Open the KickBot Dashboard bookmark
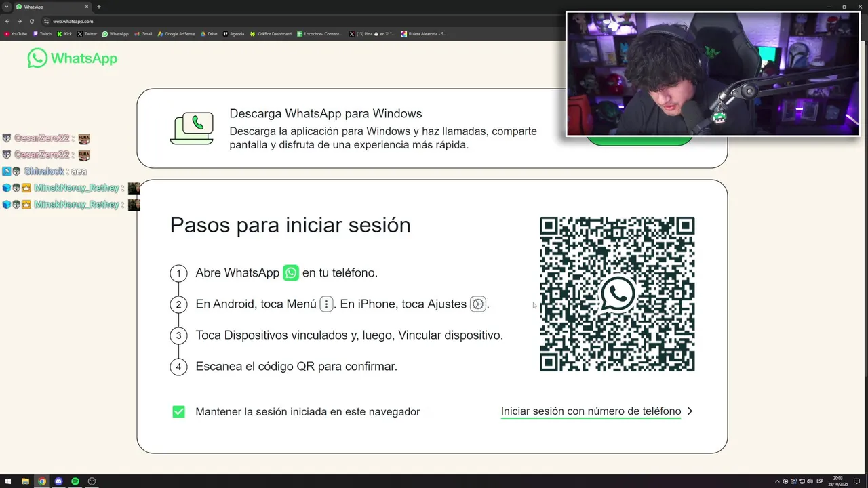The width and height of the screenshot is (868, 488). (271, 33)
